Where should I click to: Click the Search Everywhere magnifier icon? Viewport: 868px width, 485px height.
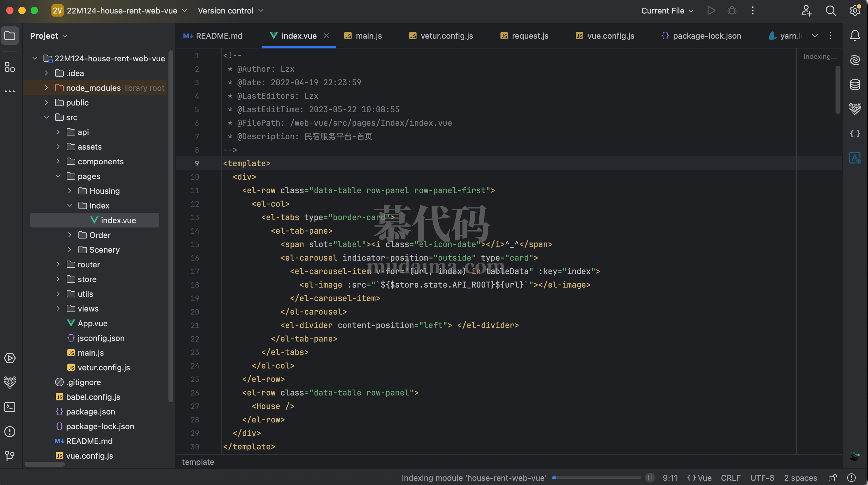pyautogui.click(x=830, y=11)
